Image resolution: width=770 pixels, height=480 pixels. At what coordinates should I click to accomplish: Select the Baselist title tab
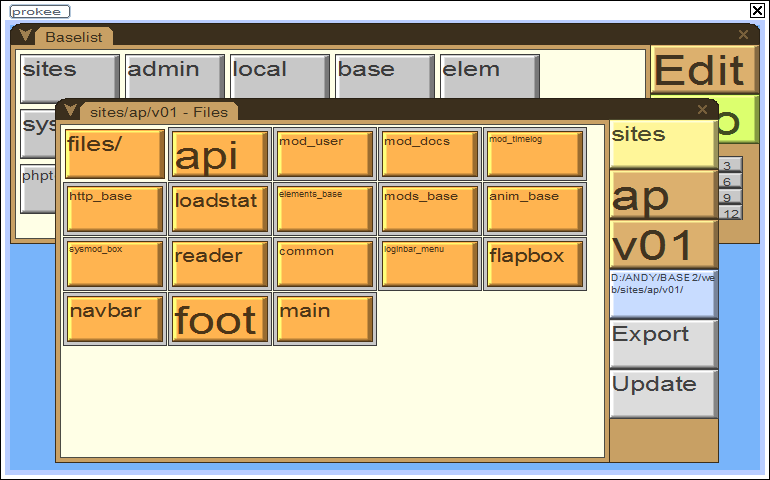tap(74, 37)
